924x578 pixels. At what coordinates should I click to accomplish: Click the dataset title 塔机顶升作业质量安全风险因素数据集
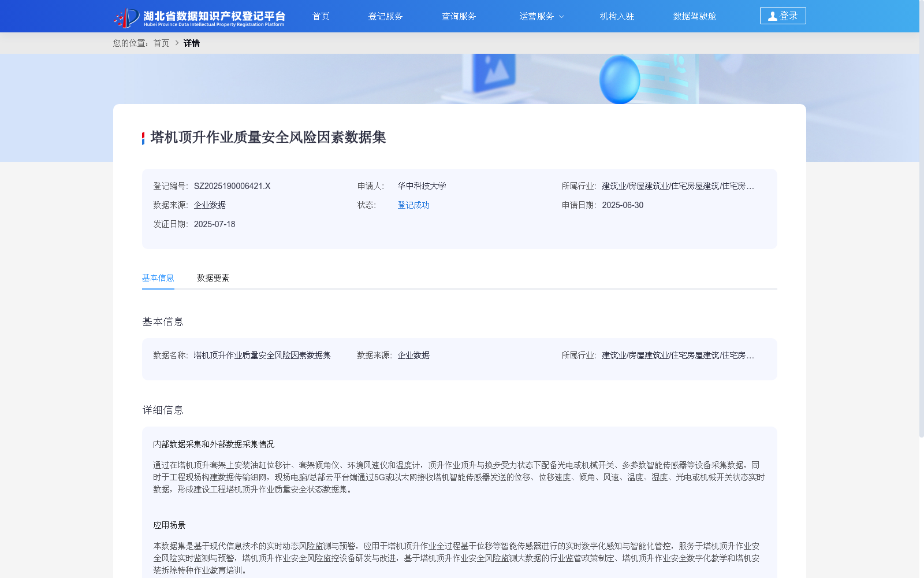click(269, 138)
